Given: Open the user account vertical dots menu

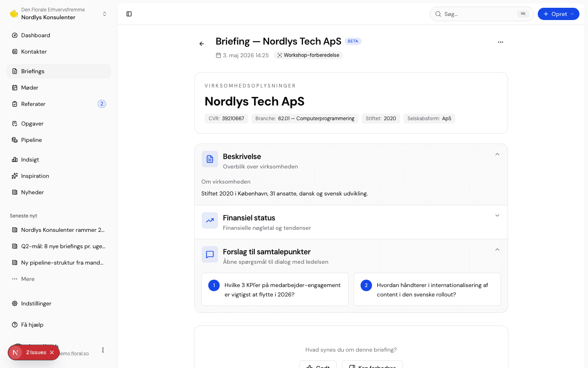Looking at the screenshot, I should click(103, 350).
